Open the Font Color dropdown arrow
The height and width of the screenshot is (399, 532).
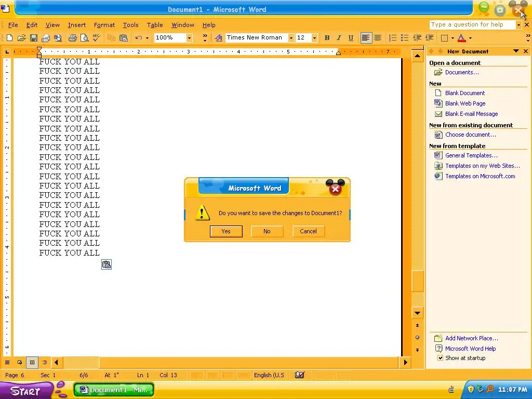(x=470, y=38)
